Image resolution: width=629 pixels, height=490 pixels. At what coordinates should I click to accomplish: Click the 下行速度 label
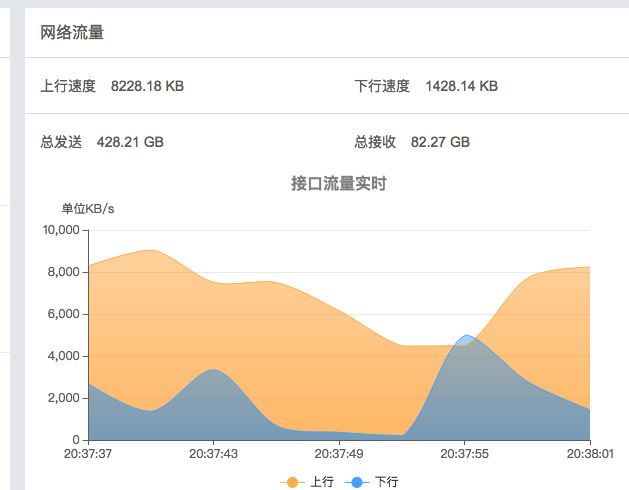pos(382,86)
